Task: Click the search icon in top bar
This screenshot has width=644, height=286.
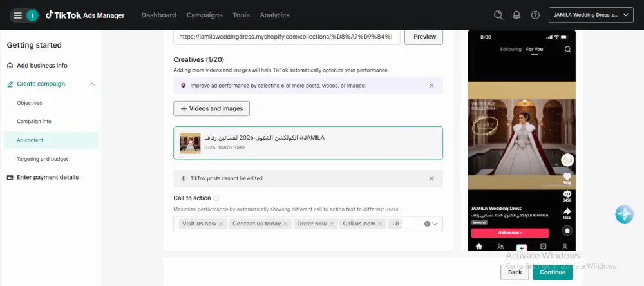Action: [x=498, y=15]
